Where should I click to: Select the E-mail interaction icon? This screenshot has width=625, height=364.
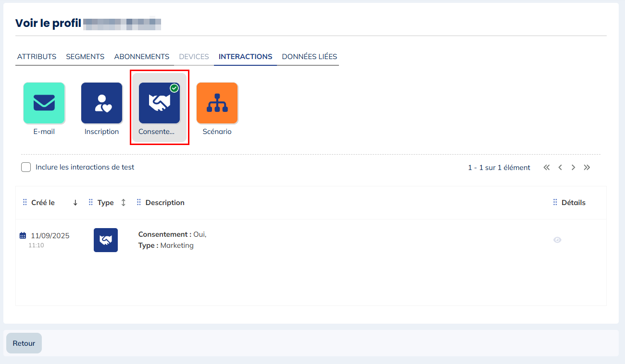pos(44,103)
